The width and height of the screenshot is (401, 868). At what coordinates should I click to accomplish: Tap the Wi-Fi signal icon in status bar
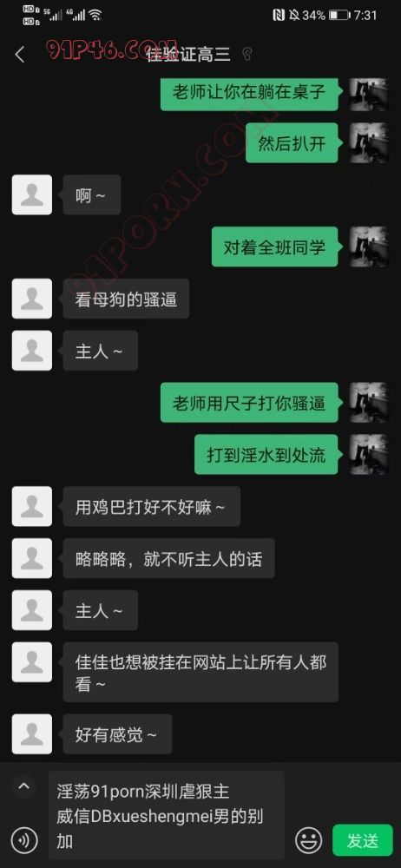(95, 15)
